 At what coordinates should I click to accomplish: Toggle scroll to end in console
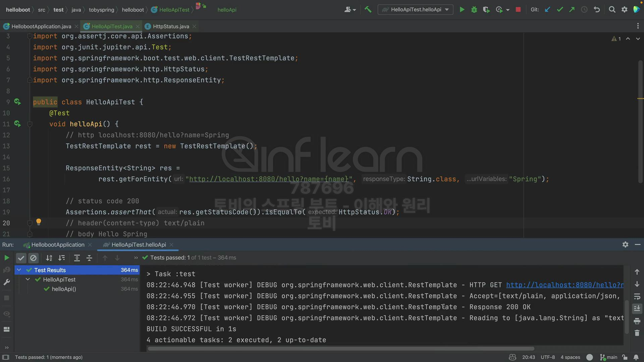coord(637,308)
